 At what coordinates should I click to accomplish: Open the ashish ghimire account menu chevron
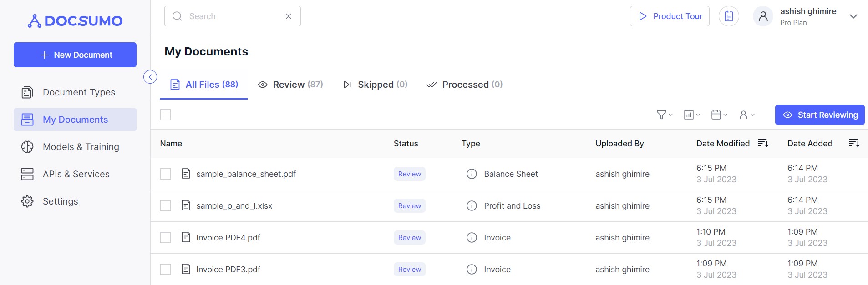[x=853, y=16]
